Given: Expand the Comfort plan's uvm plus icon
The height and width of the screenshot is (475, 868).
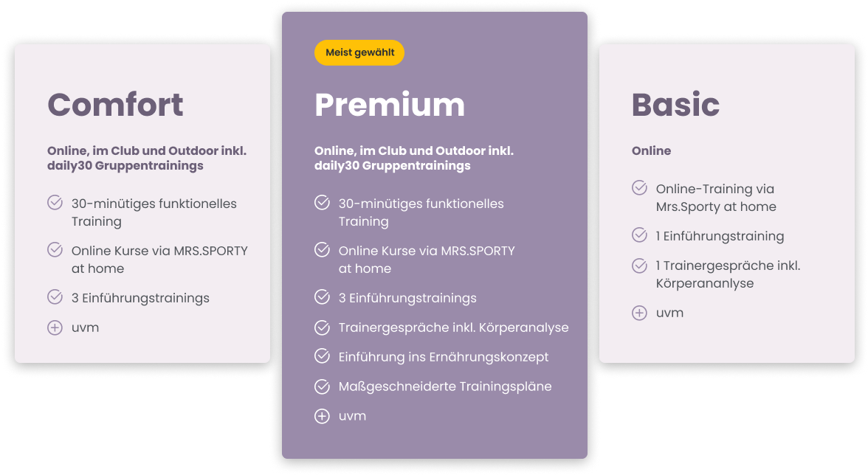Looking at the screenshot, I should pos(55,327).
